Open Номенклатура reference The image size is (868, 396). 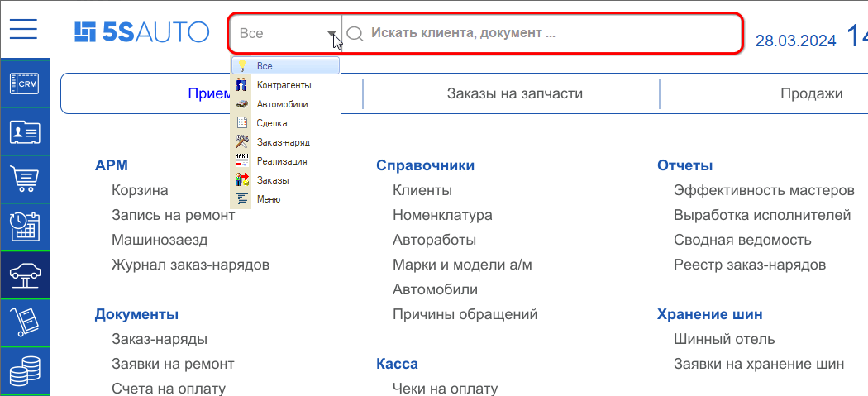442,215
